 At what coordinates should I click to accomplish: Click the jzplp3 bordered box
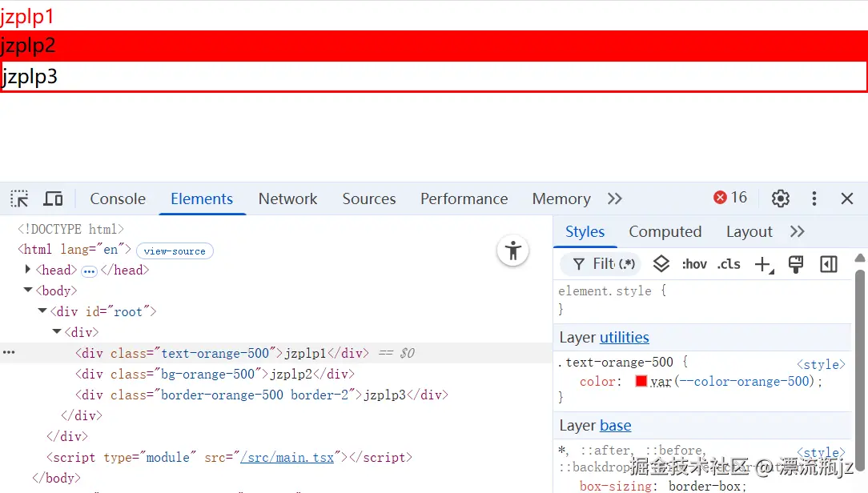[434, 76]
